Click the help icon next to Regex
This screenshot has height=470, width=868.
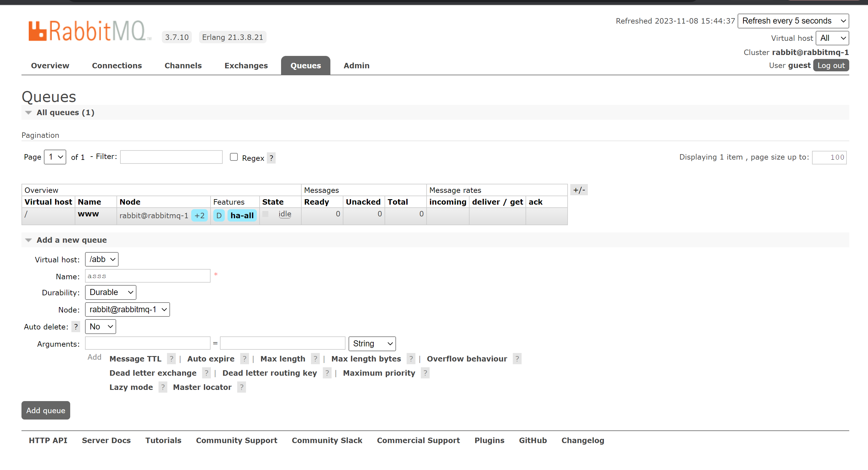pos(271,158)
